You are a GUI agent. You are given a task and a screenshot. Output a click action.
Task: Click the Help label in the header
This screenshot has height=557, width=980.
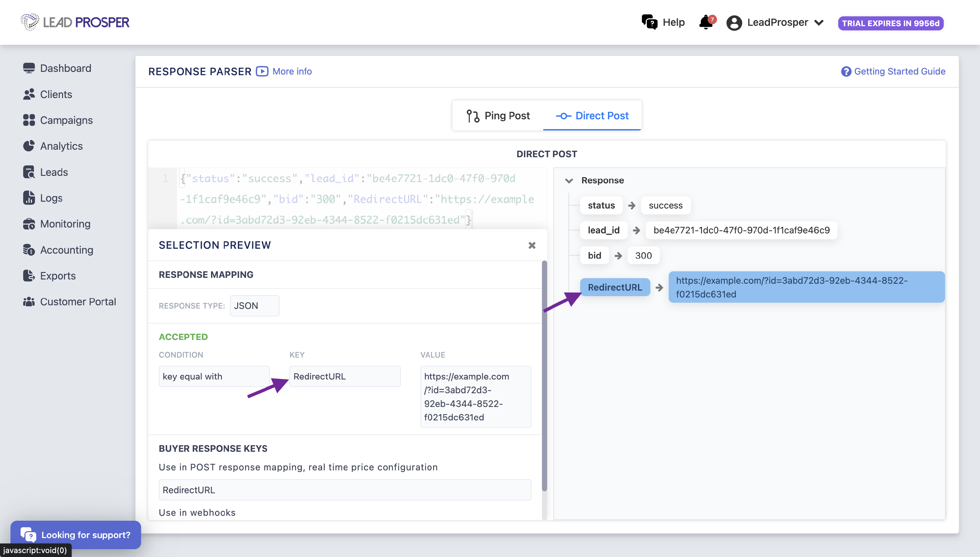pos(674,22)
